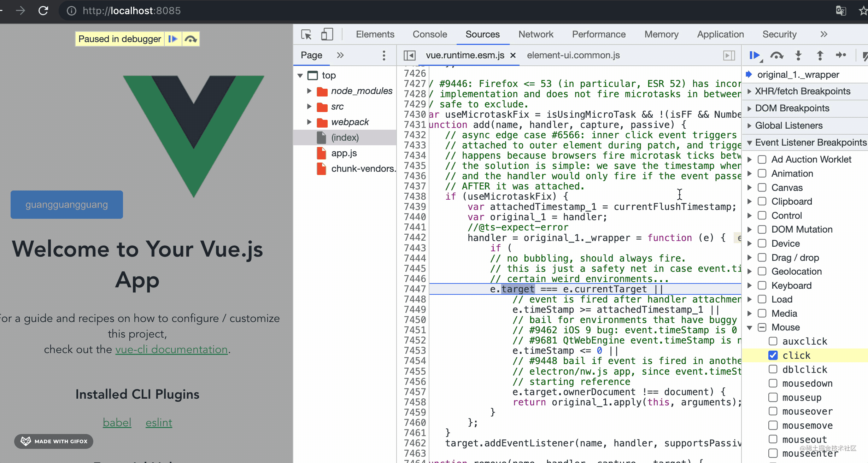
Task: Open the element-ui.common.js file tab
Action: 573,55
